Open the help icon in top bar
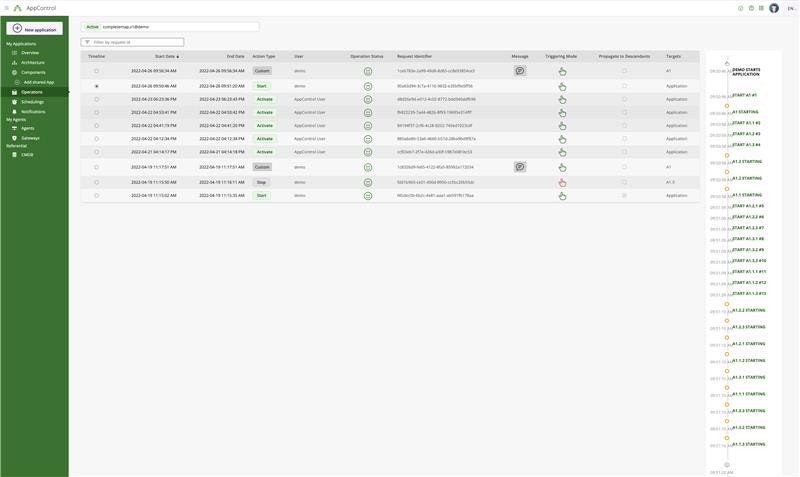 pos(751,8)
